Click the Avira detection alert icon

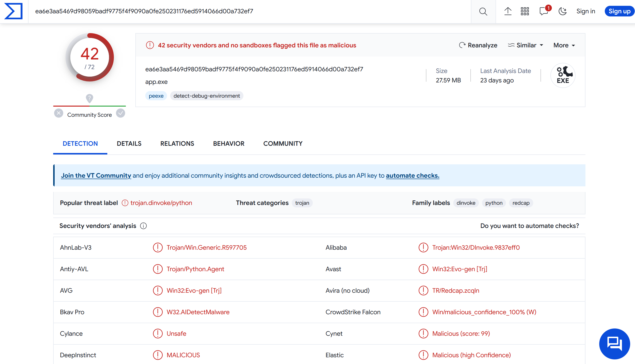(x=423, y=291)
